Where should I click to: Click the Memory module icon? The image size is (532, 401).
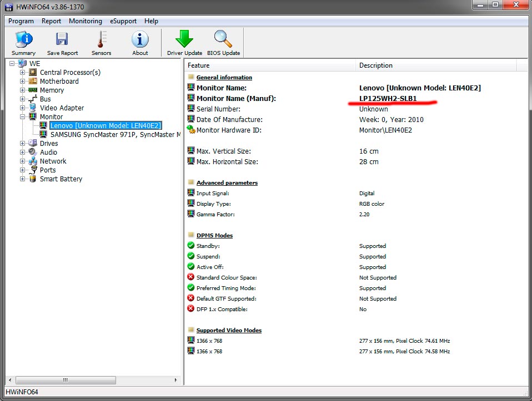(33, 90)
